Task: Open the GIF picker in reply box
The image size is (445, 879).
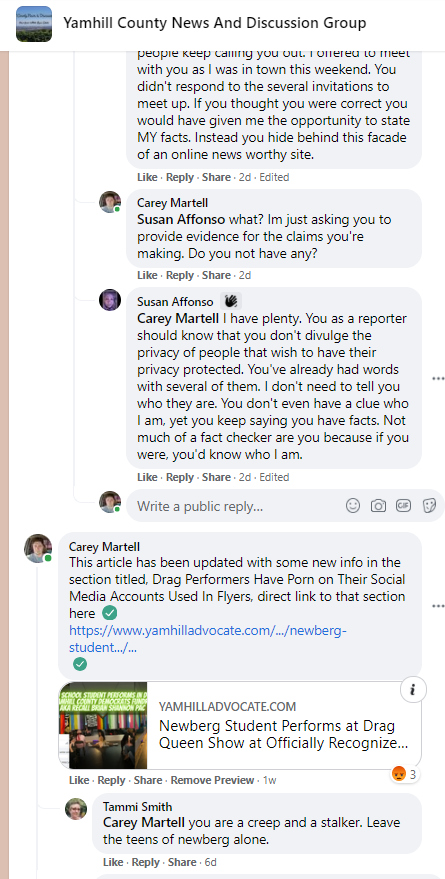Action: (404, 506)
